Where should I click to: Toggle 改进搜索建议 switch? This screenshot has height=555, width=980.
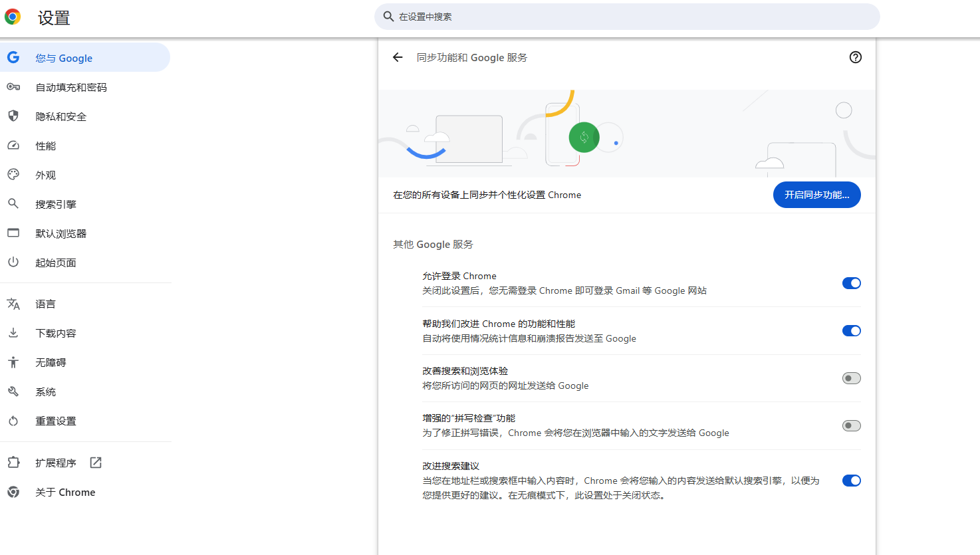coord(852,481)
